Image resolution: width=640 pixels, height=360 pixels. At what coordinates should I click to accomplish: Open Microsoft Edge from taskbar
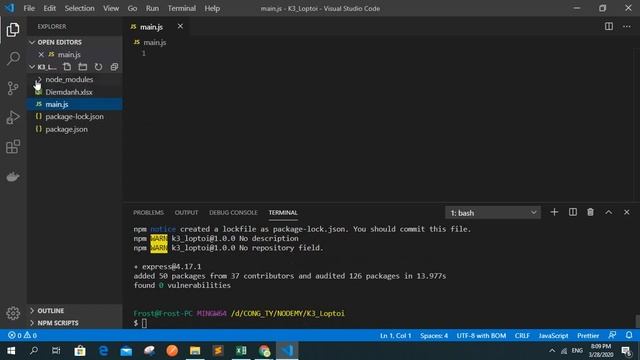click(x=103, y=351)
